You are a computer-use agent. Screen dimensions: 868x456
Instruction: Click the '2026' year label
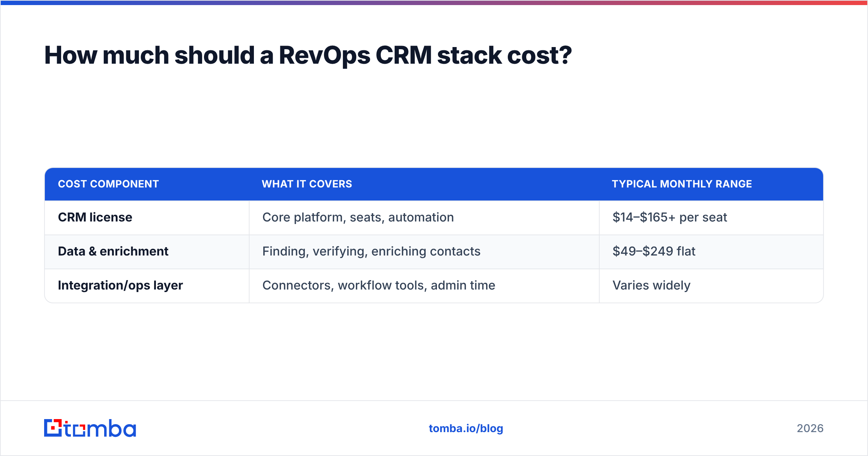(x=810, y=428)
